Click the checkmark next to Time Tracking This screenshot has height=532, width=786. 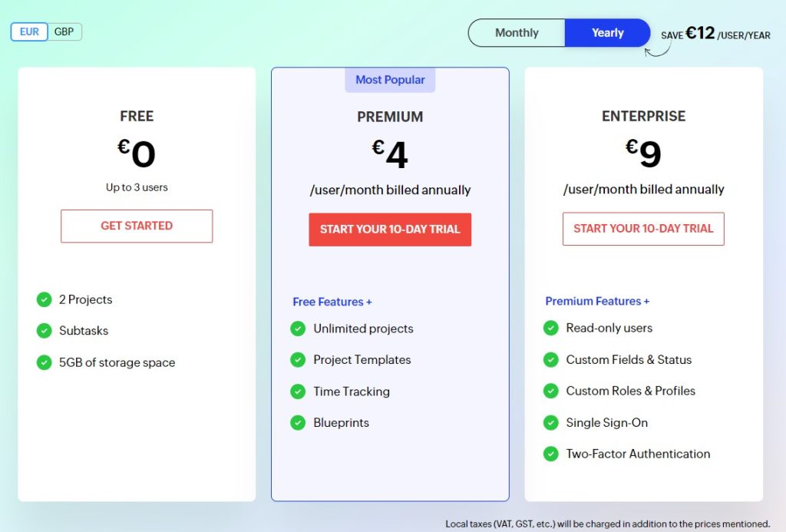(298, 392)
